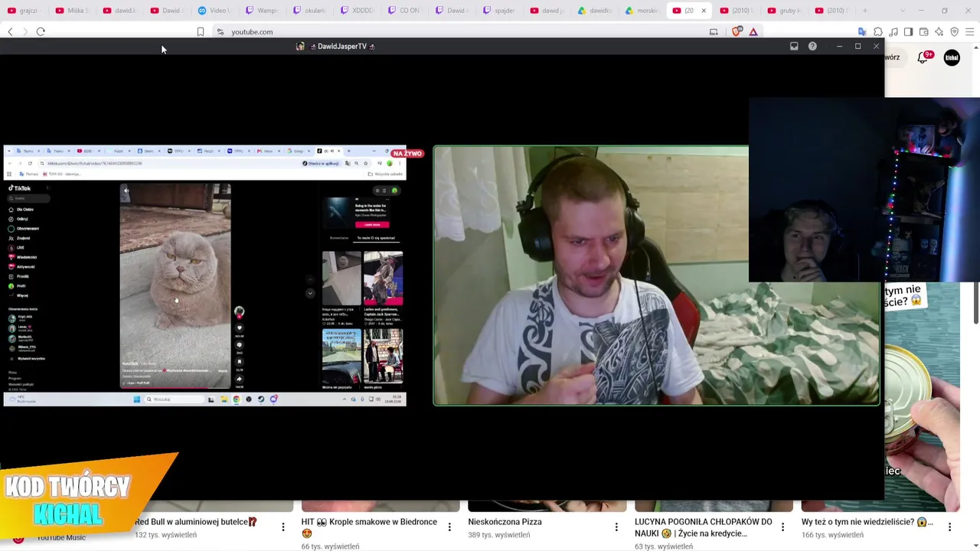Reload the current YouTube page
The image size is (980, 551).
pos(41,31)
